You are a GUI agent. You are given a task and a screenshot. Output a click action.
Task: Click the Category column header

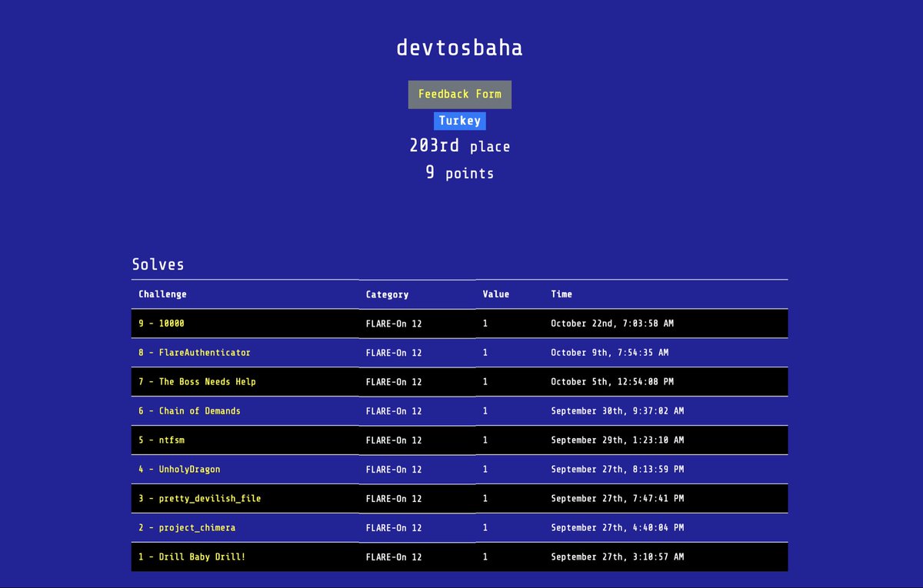(387, 294)
